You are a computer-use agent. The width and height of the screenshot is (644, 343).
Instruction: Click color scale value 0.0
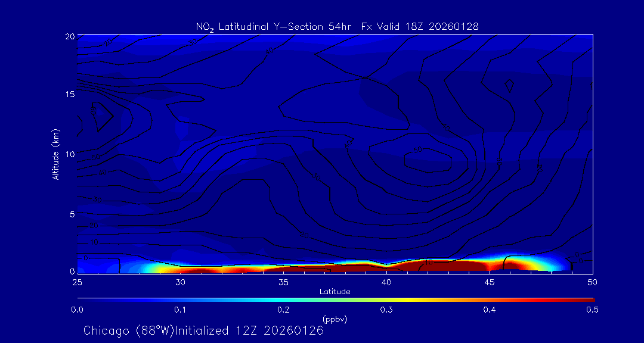point(77,310)
